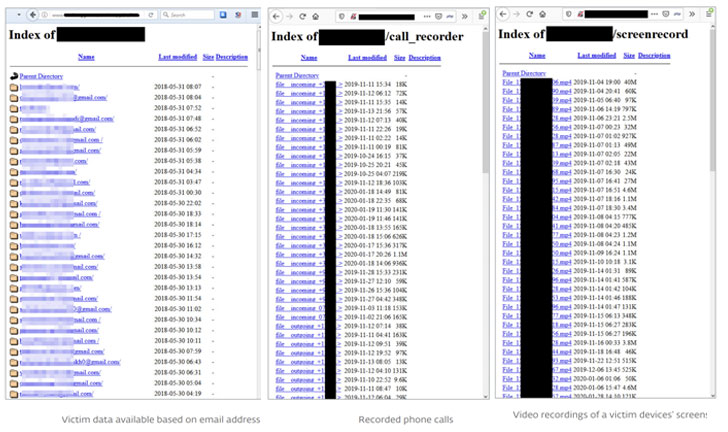
Task: Click '2018-05-31 06:02' date text
Action: pyautogui.click(x=177, y=140)
